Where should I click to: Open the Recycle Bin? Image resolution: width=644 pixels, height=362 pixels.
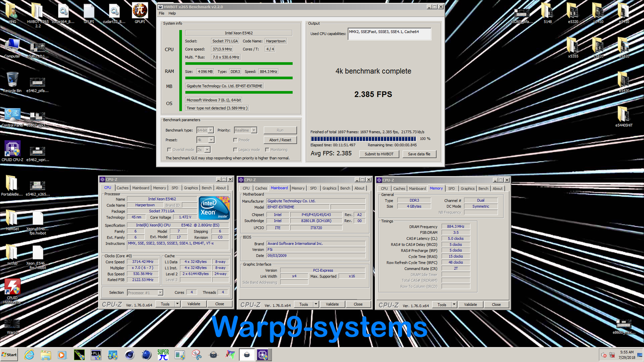(12, 82)
